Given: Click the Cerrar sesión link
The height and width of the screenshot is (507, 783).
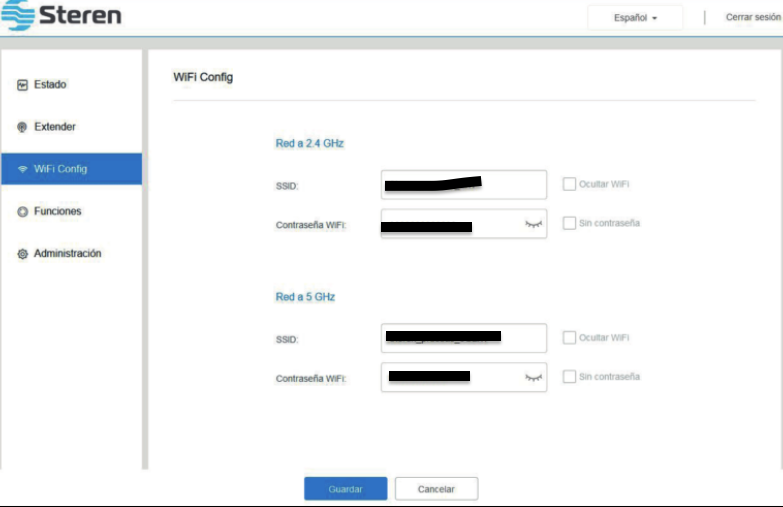Looking at the screenshot, I should click(x=753, y=17).
